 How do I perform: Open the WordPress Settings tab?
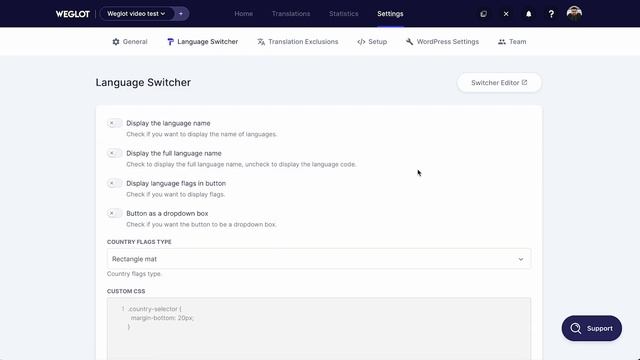(442, 42)
